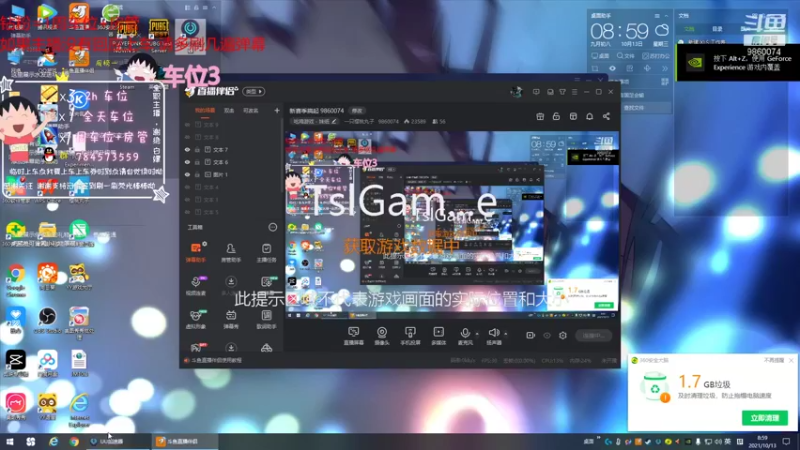Switch to the third scene tab
The image size is (800, 450).
[x=251, y=110]
